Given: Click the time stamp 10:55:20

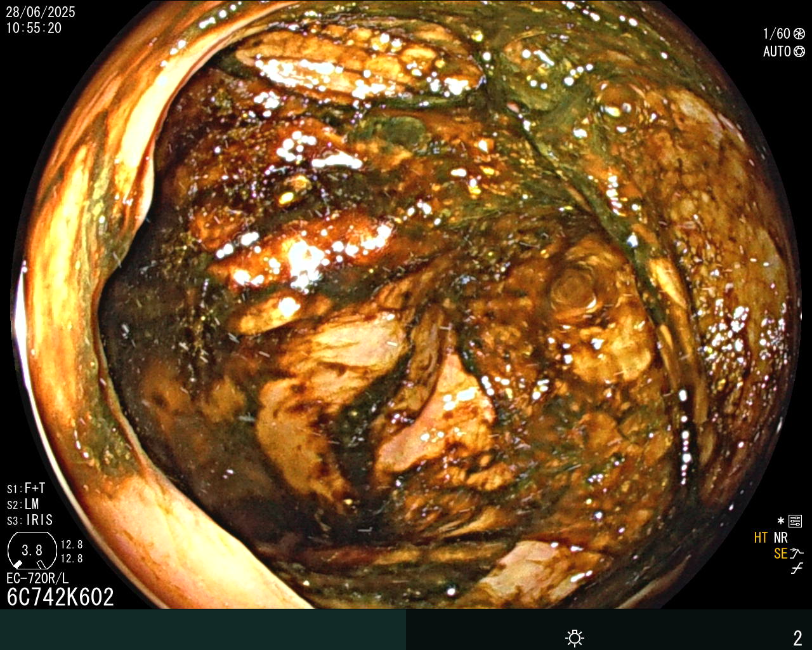Looking at the screenshot, I should click(x=34, y=28).
